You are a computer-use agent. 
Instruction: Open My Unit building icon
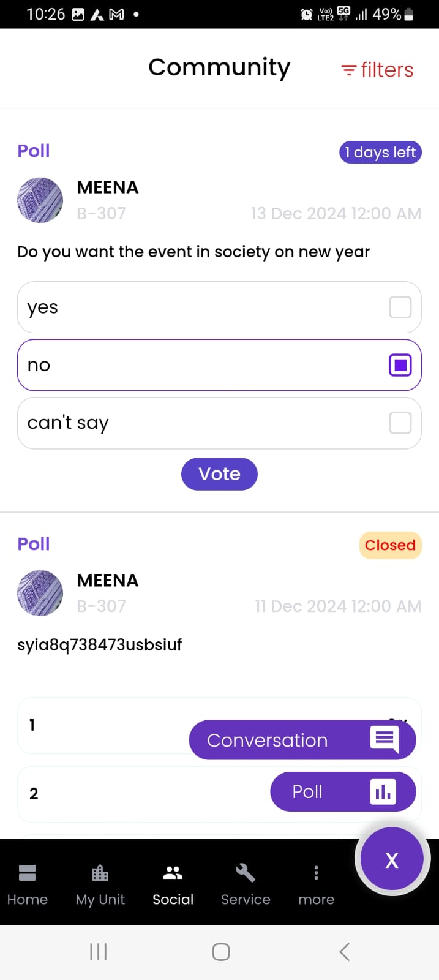click(x=100, y=872)
